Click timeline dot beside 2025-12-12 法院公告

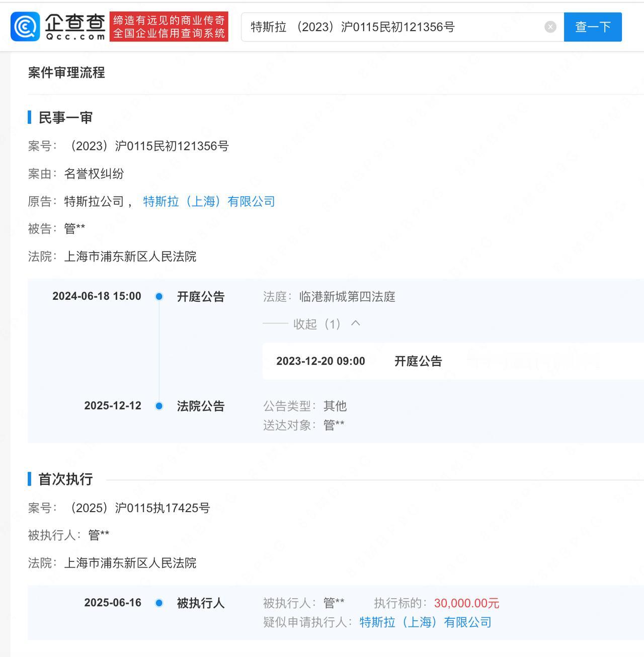159,406
